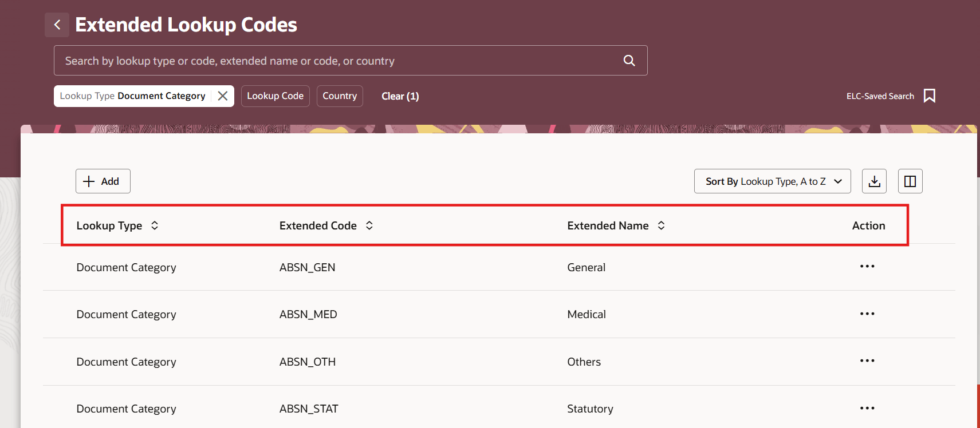
Task: Focus the lookup search input field
Action: click(x=338, y=61)
